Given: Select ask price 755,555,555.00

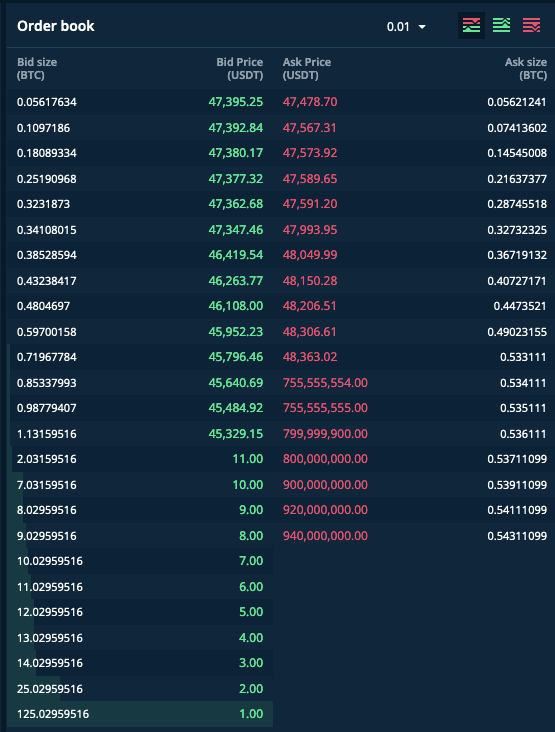Looking at the screenshot, I should [x=325, y=408].
